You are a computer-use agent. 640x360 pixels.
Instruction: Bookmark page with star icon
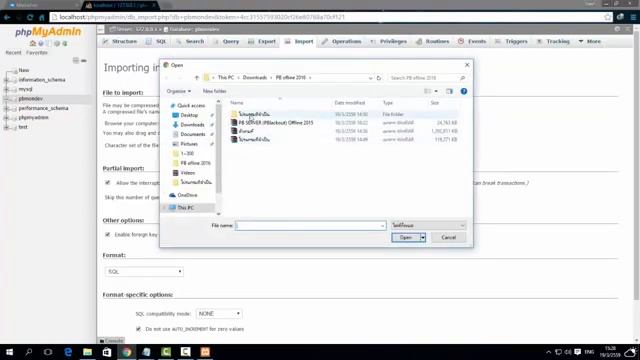tap(608, 17)
